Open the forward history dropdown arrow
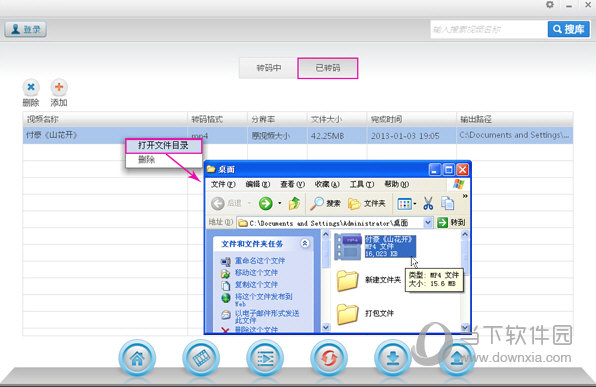The width and height of the screenshot is (596, 387). [279, 203]
